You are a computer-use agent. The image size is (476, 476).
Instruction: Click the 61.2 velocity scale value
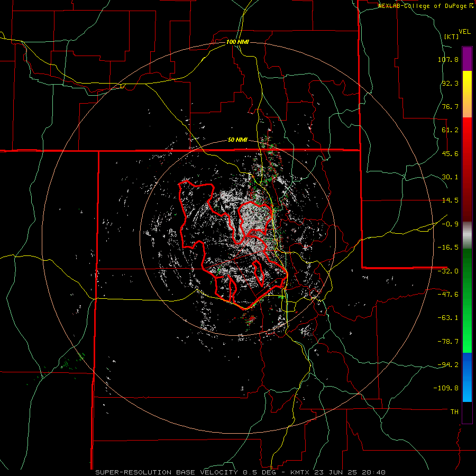point(450,130)
